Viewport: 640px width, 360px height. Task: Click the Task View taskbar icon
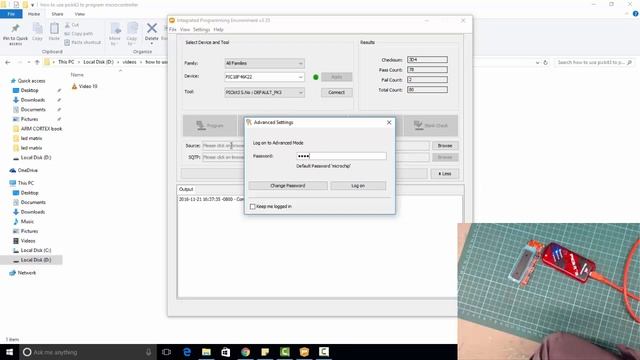166,352
